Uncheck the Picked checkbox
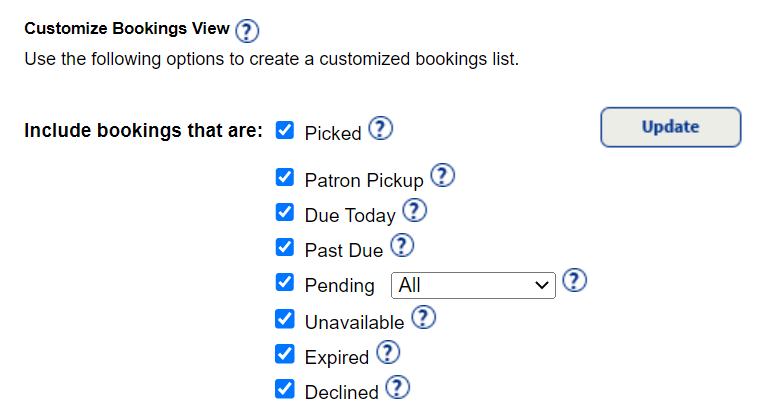The height and width of the screenshot is (411, 771). point(285,131)
